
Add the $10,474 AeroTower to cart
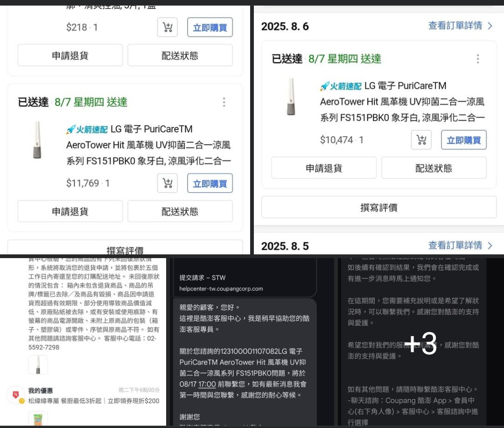(x=421, y=140)
